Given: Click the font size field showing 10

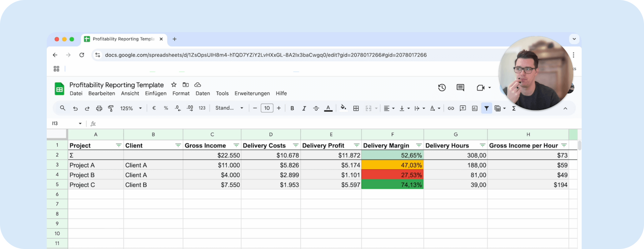Looking at the screenshot, I should pyautogui.click(x=267, y=108).
